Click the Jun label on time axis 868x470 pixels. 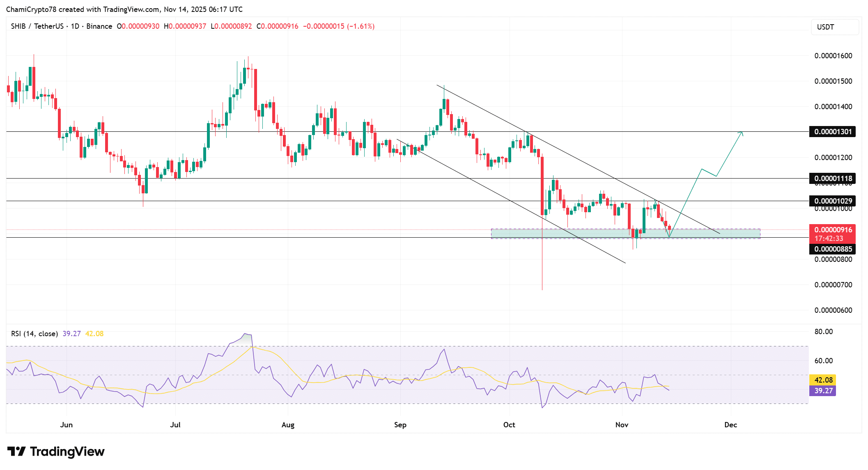[66, 425]
